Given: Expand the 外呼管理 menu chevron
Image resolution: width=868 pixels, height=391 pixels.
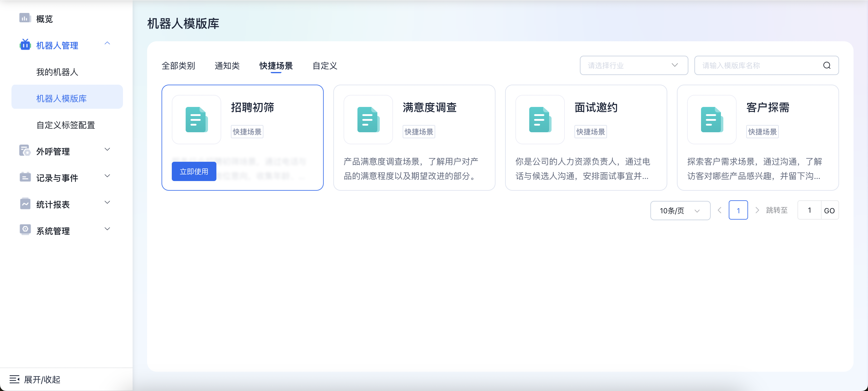Looking at the screenshot, I should pos(107,149).
